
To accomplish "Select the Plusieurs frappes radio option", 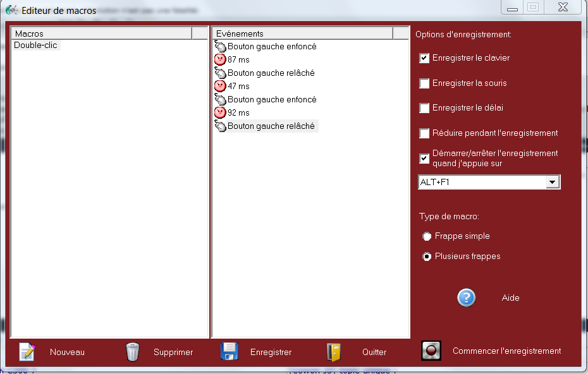I will click(x=427, y=256).
